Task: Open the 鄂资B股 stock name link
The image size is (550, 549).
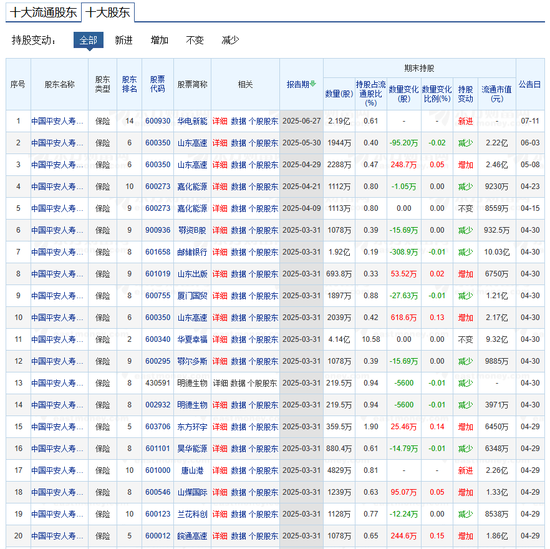Action: click(x=192, y=230)
